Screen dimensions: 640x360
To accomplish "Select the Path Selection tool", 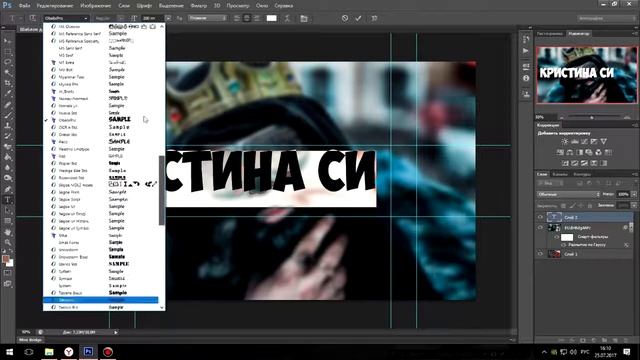I will coord(8,210).
